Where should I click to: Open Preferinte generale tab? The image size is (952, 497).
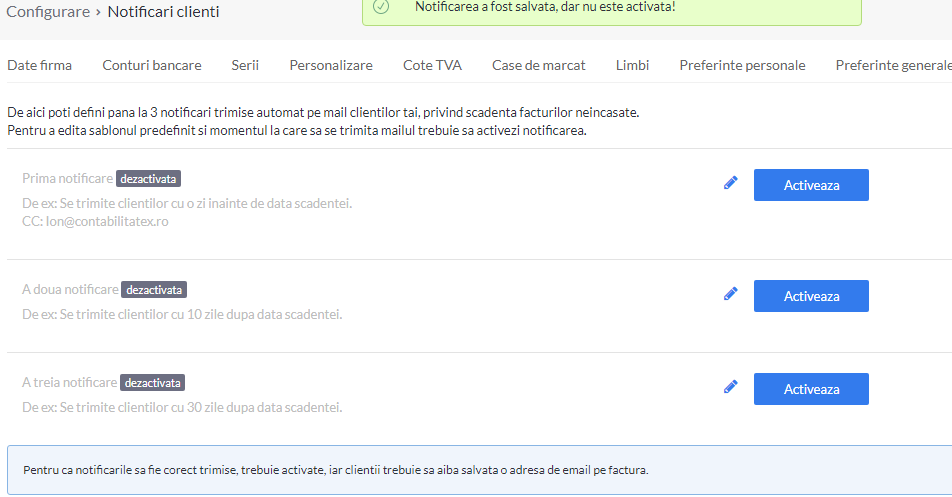[x=893, y=66]
